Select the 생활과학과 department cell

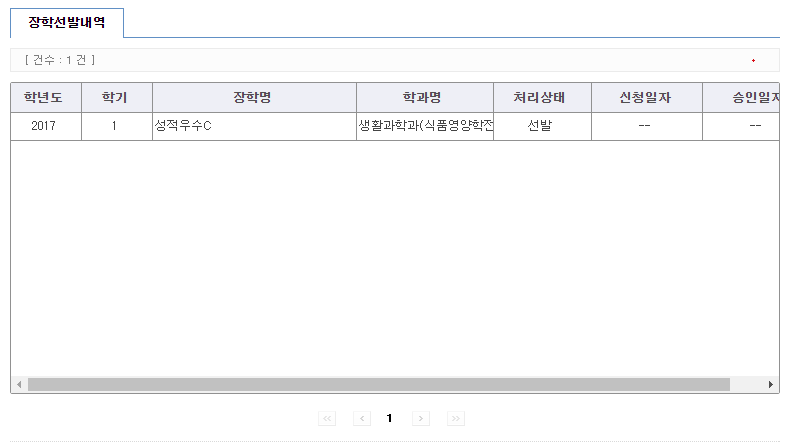(425, 126)
